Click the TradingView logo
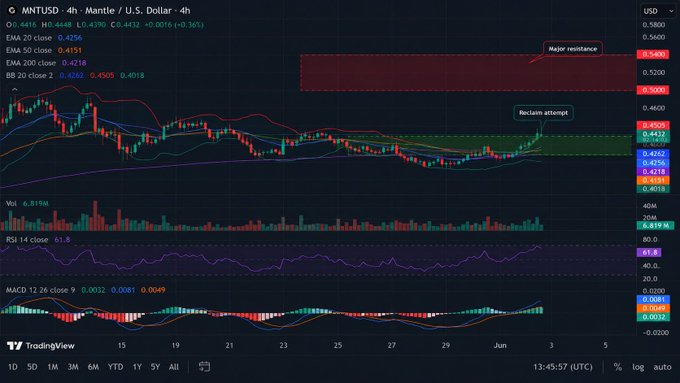The width and height of the screenshot is (680, 383). pyautogui.click(x=41, y=346)
